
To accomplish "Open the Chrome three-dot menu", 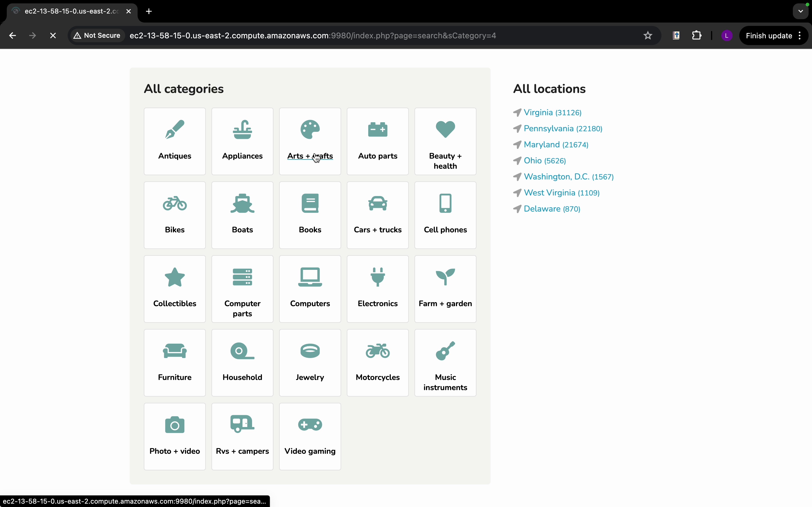I will coord(800,35).
